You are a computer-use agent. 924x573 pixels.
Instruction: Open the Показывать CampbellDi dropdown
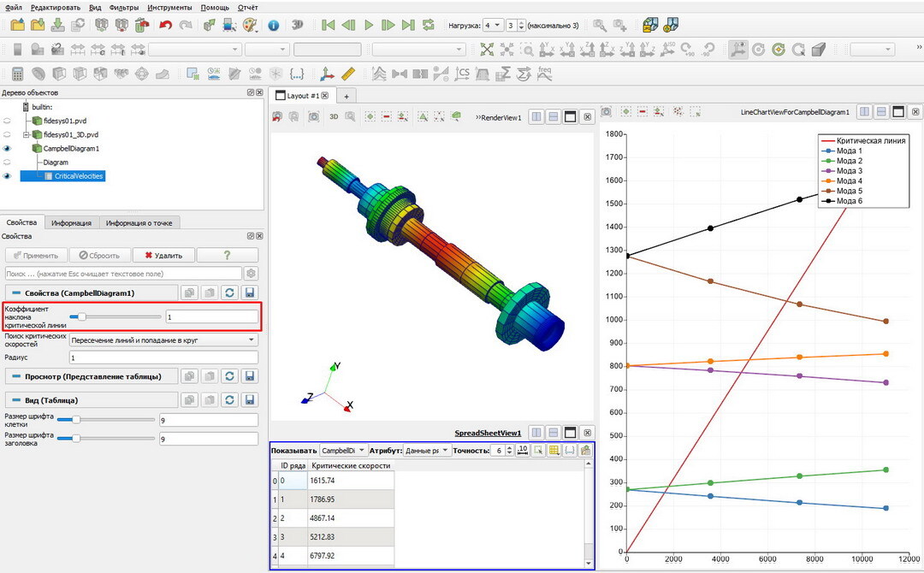(x=344, y=450)
